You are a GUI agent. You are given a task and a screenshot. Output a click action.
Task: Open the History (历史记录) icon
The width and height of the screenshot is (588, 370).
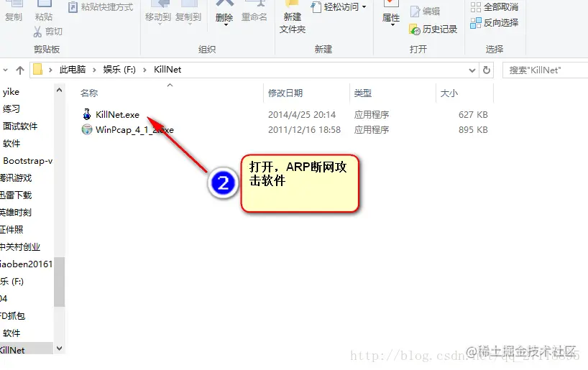point(415,29)
